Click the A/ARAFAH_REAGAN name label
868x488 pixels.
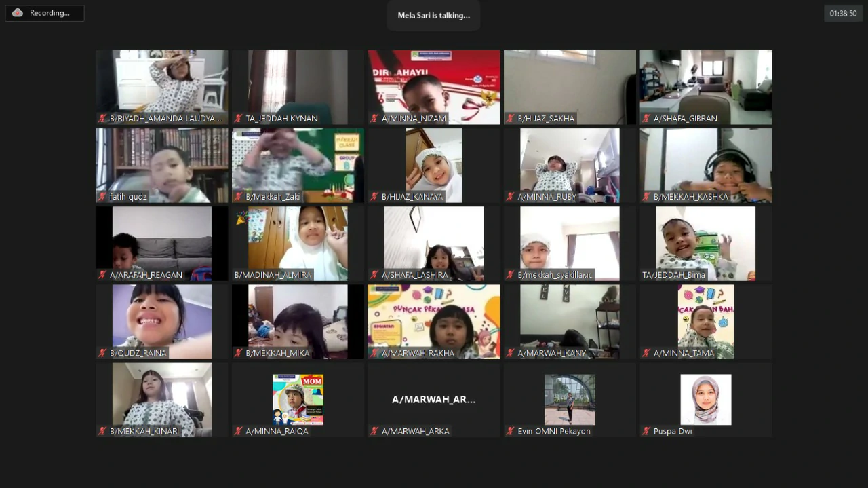coord(146,275)
